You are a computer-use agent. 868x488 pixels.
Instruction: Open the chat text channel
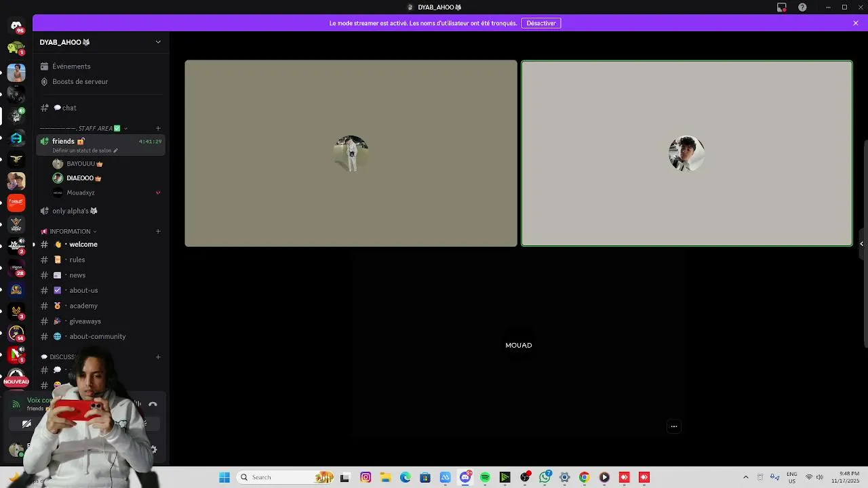[x=100, y=108]
